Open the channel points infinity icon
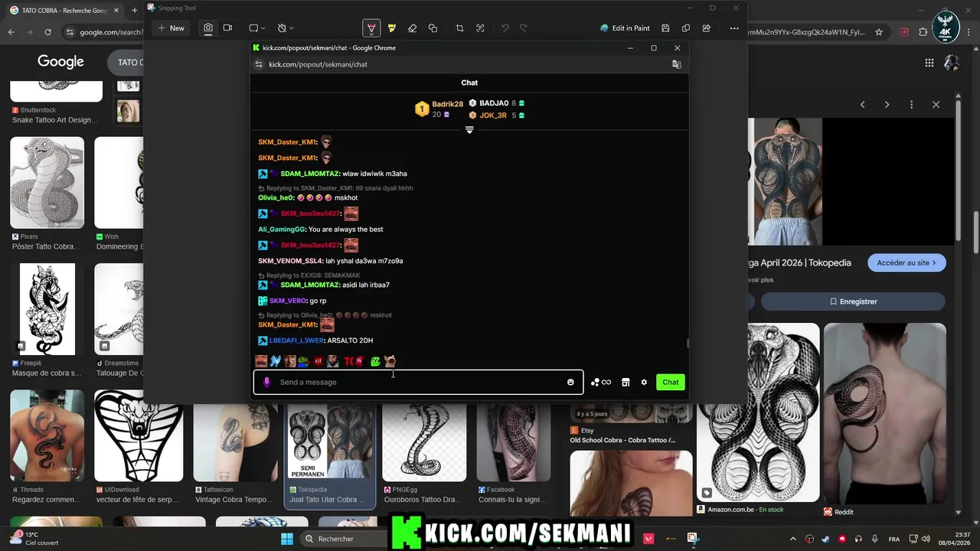 (601, 382)
